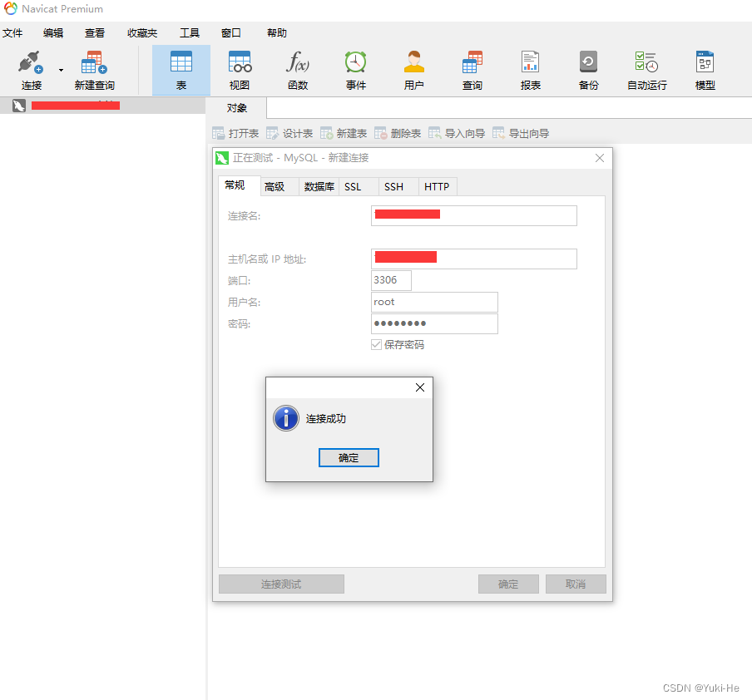Switch to the 对象 (Objects) tab
This screenshot has width=752, height=700.
(x=236, y=108)
